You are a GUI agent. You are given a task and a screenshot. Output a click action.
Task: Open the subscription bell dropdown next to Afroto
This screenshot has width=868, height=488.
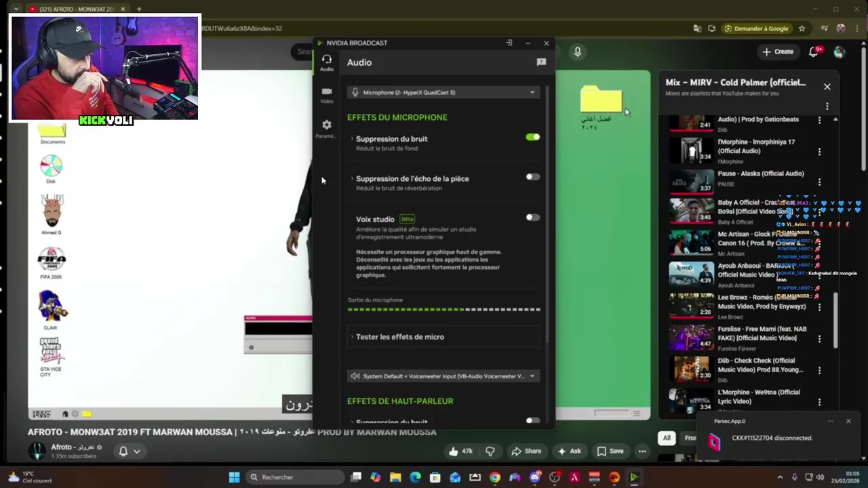point(129,451)
